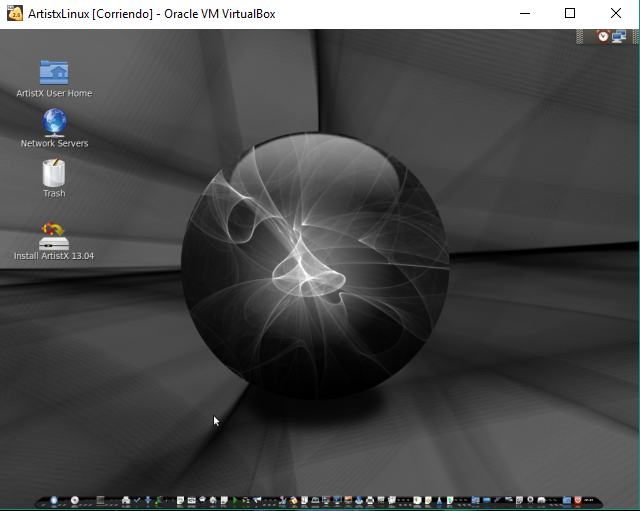Open the Network Servers desktop icon
The width and height of the screenshot is (640, 511).
tap(54, 123)
